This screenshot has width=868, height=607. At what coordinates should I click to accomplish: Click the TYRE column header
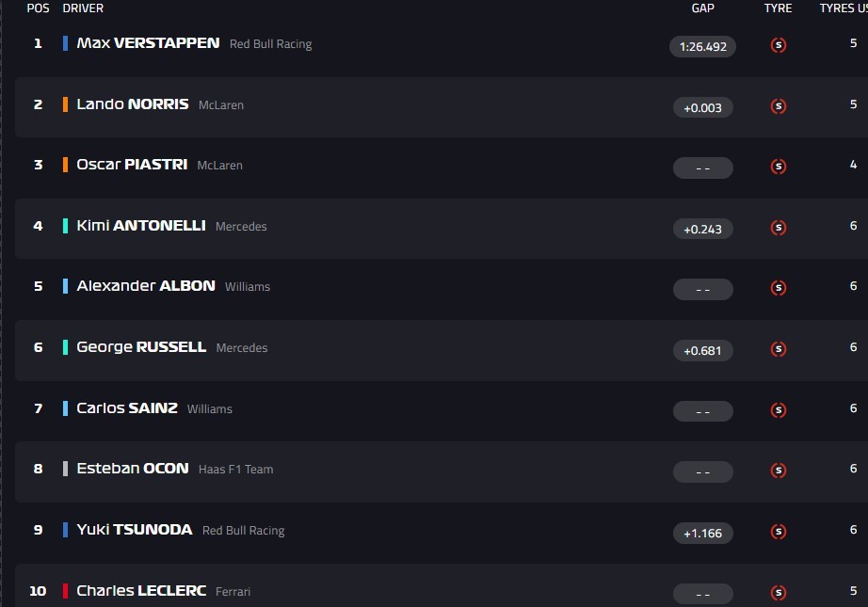tap(778, 8)
